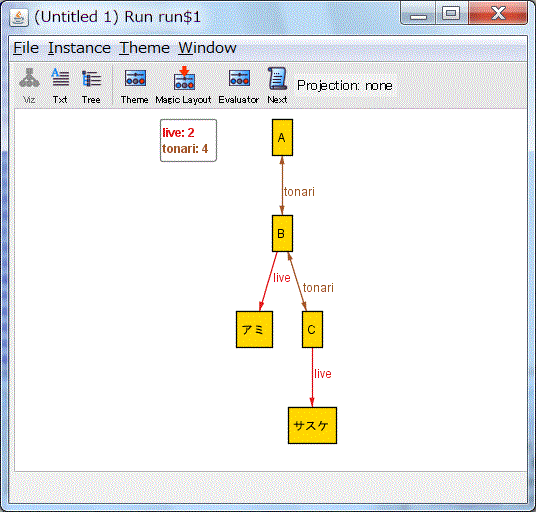Click the Java icon in title bar
This screenshot has width=536, height=512.
(x=19, y=17)
